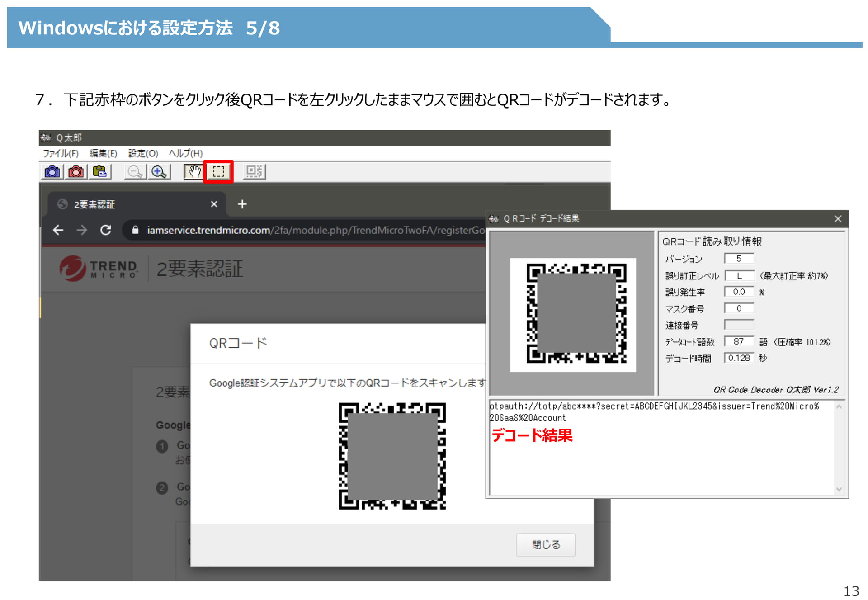Open the 設定(O) menu

pyautogui.click(x=143, y=153)
